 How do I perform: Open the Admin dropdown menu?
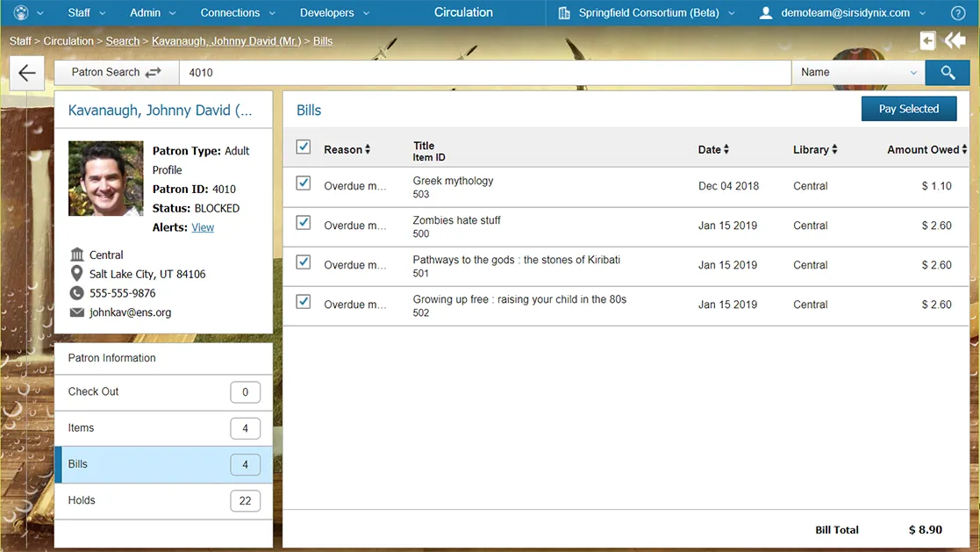pyautogui.click(x=153, y=12)
